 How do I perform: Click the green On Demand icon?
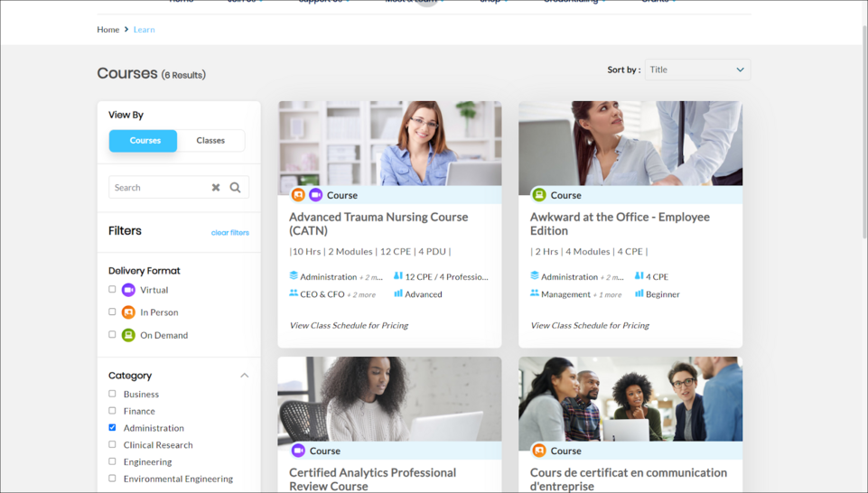pos(128,335)
